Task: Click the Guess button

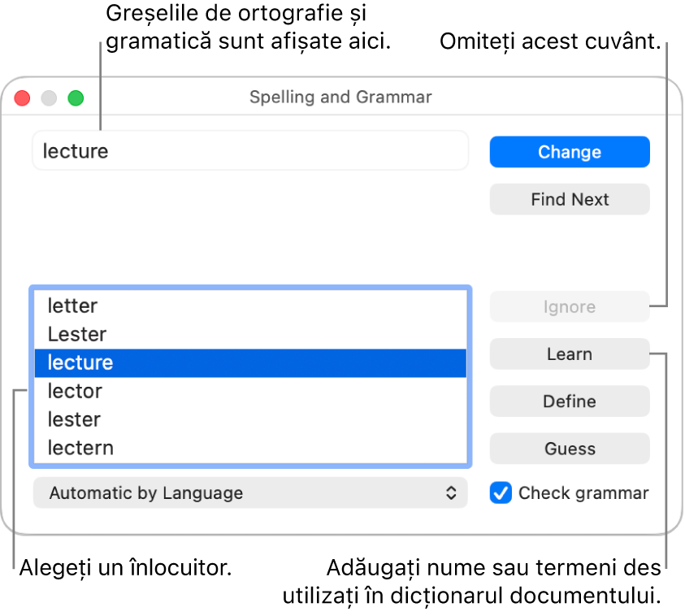Action: pyautogui.click(x=569, y=449)
